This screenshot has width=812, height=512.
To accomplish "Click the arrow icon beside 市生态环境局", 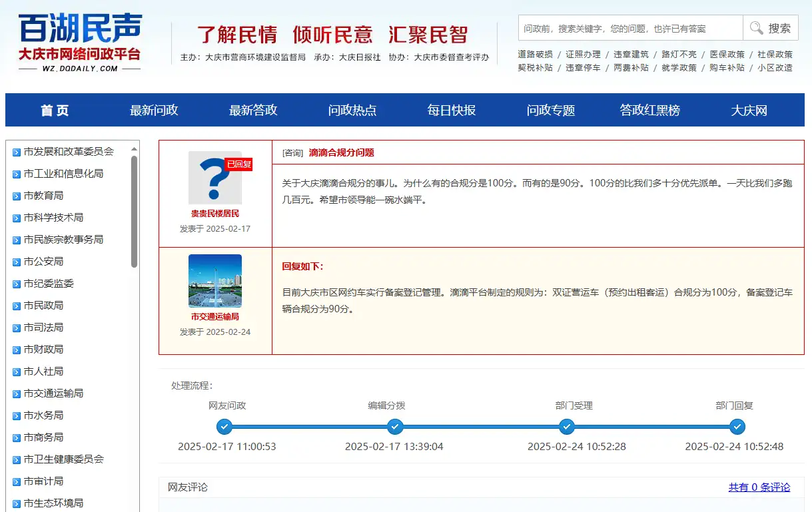I will pyautogui.click(x=16, y=503).
